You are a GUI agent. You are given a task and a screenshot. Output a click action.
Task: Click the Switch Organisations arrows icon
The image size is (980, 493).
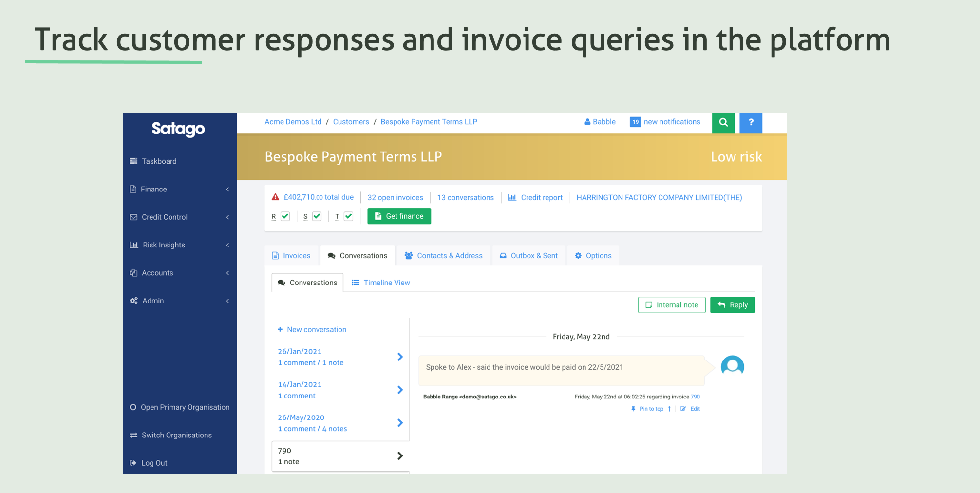(133, 435)
